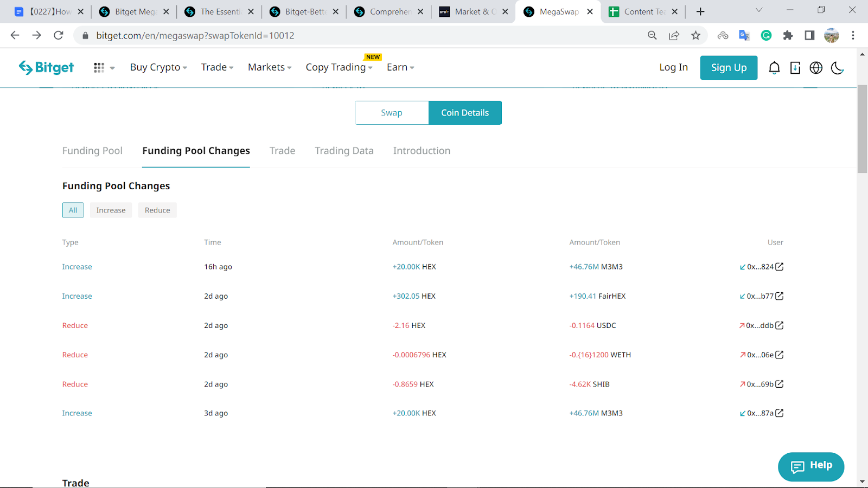Open external link for user 0x...b77

point(780,296)
